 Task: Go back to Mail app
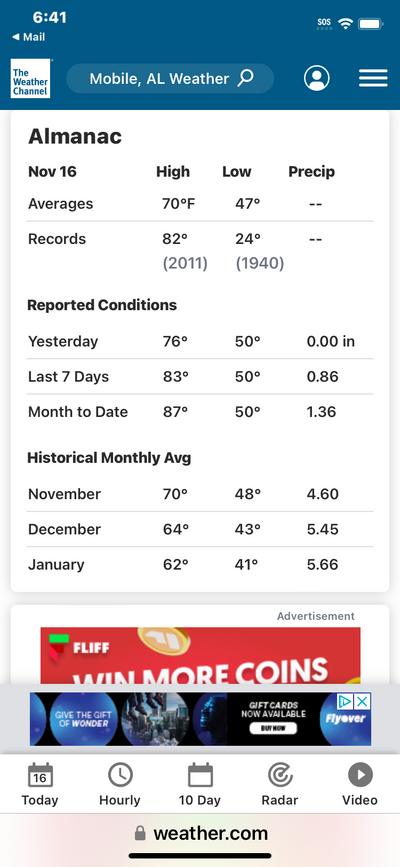click(28, 37)
